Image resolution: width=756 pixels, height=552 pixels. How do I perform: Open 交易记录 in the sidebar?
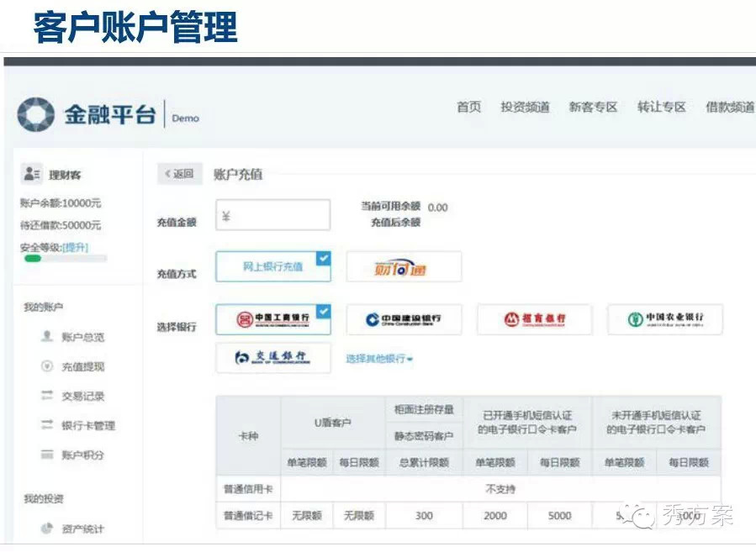(x=82, y=396)
